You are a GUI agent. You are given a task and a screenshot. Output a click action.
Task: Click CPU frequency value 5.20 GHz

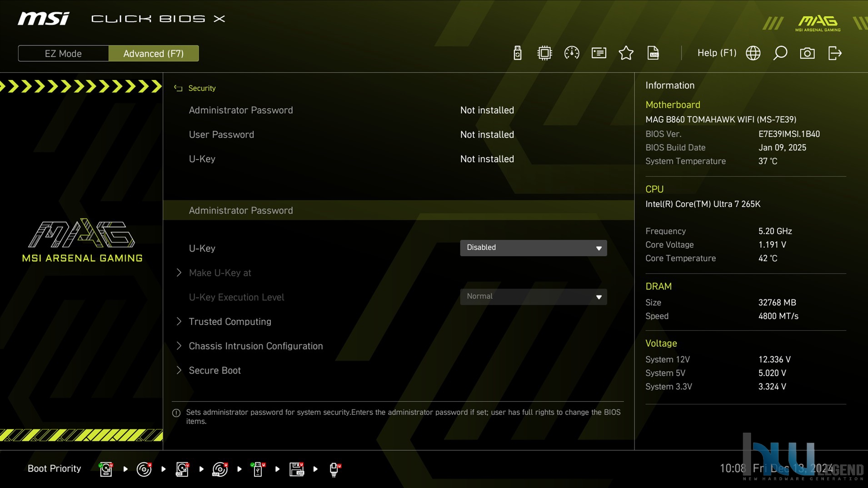775,231
